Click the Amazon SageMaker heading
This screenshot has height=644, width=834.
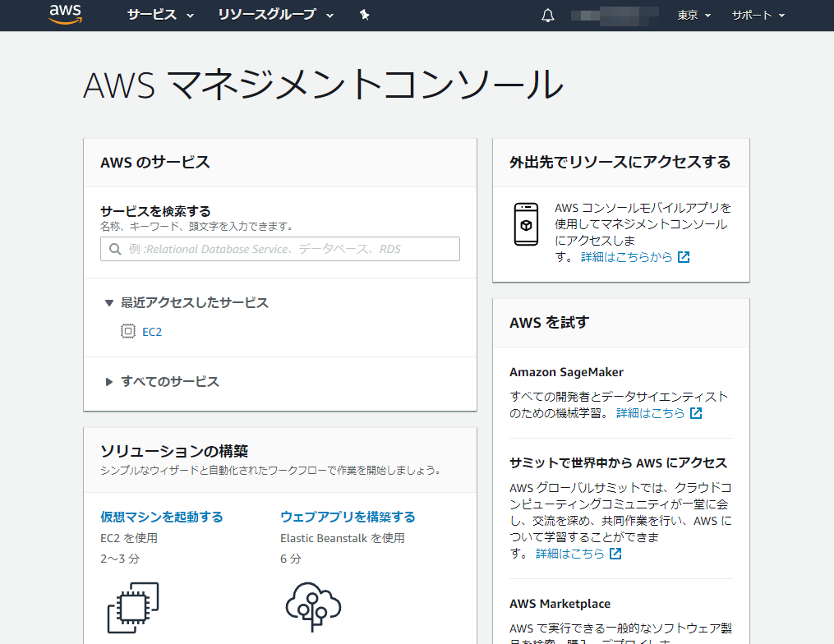click(x=566, y=372)
